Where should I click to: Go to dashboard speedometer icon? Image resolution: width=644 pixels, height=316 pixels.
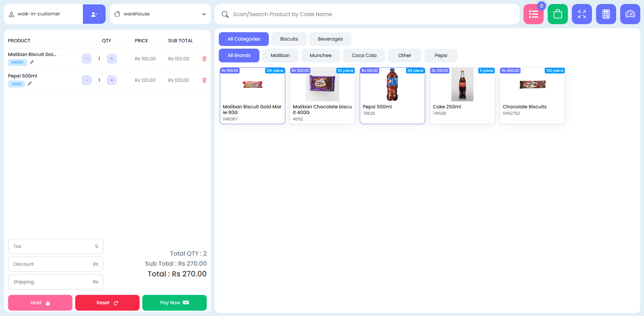click(630, 14)
